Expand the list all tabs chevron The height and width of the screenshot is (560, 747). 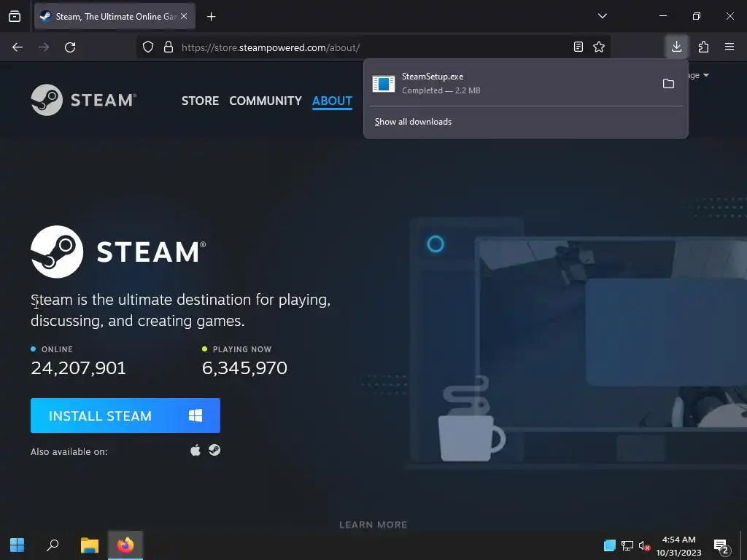(602, 16)
